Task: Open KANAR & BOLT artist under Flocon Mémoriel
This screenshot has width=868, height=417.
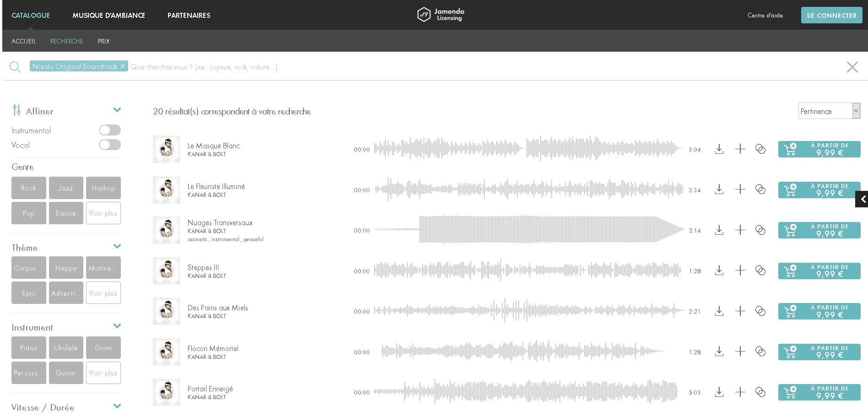Action: pos(206,357)
